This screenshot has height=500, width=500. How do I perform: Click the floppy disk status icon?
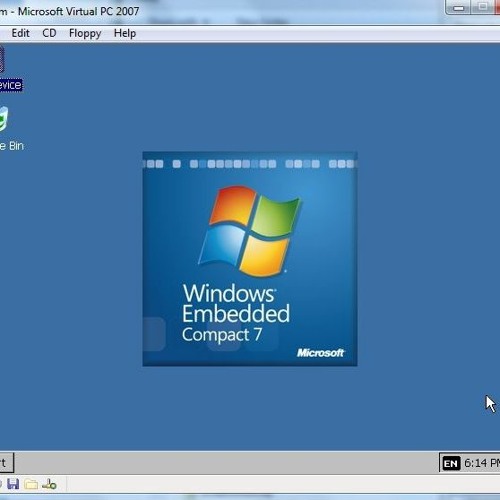pos(13,484)
